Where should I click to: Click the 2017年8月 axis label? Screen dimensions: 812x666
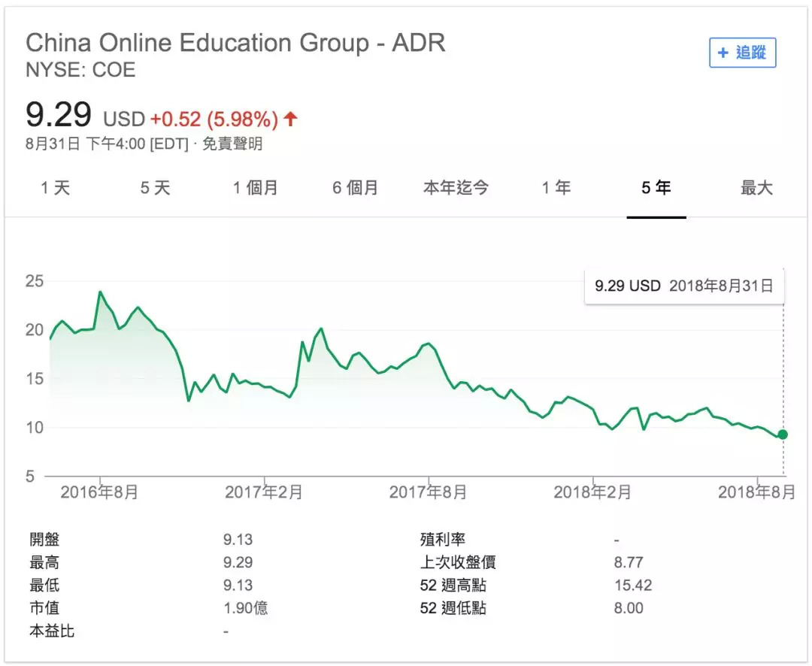pos(428,492)
